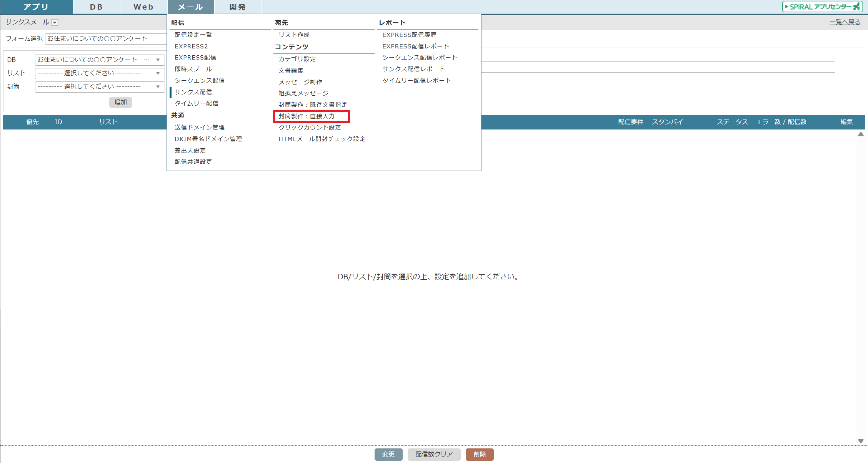Follow the 一覧へ戻る link
This screenshot has width=868, height=463.
(845, 22)
